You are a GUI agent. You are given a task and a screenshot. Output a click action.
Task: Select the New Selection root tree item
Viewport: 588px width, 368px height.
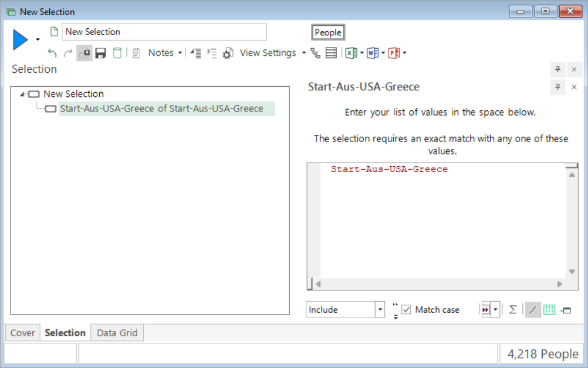tap(73, 94)
